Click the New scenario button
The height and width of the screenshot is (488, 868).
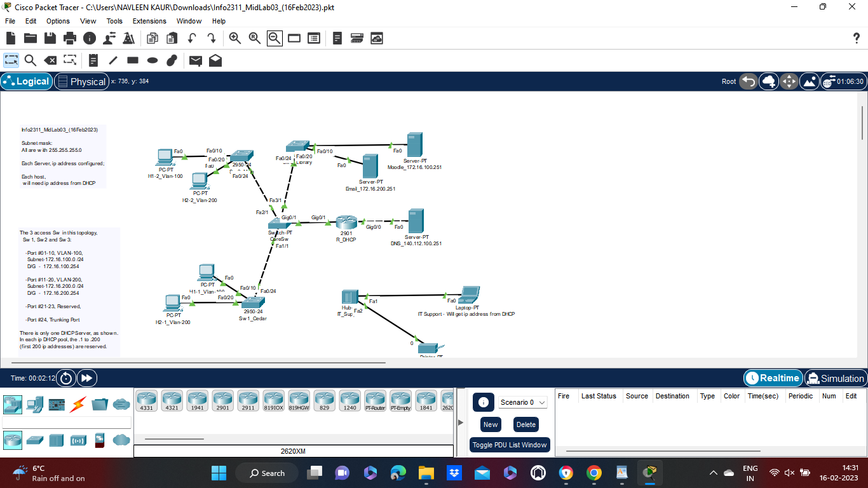pos(490,424)
